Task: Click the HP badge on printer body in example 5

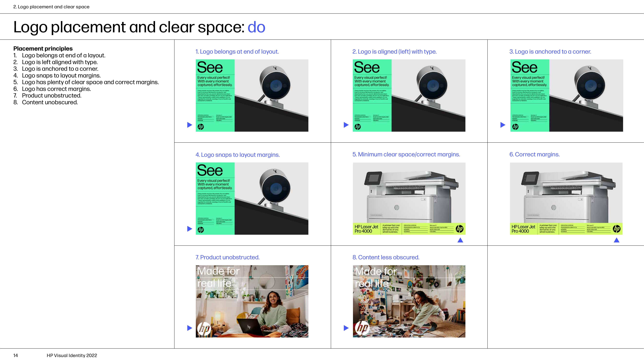Action: coord(397,207)
